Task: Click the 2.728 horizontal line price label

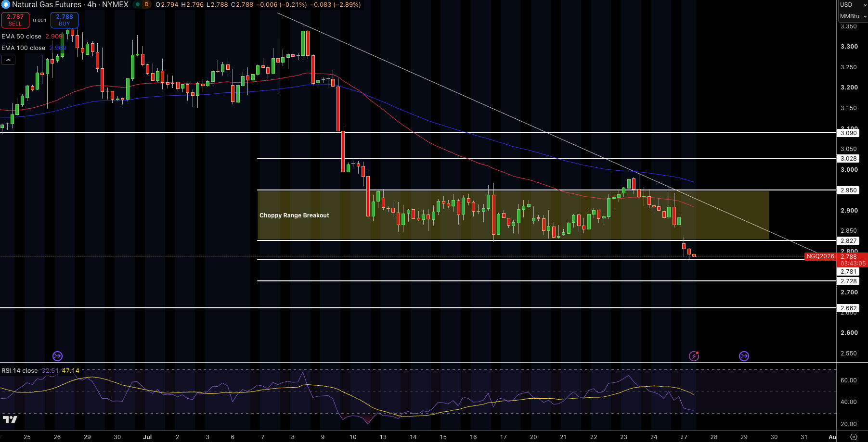Action: (848, 281)
